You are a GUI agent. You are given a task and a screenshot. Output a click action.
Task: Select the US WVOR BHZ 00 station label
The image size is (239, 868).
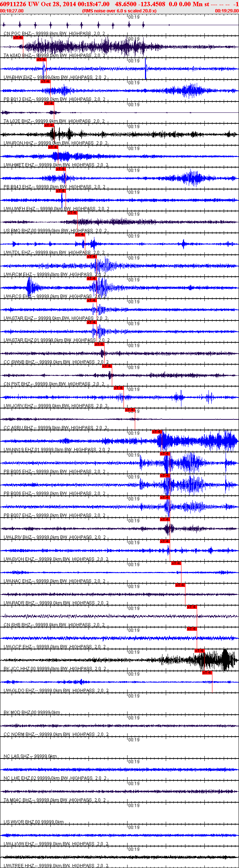34,822
